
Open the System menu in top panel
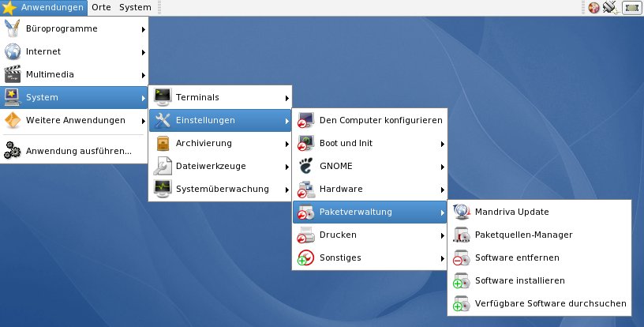135,7
